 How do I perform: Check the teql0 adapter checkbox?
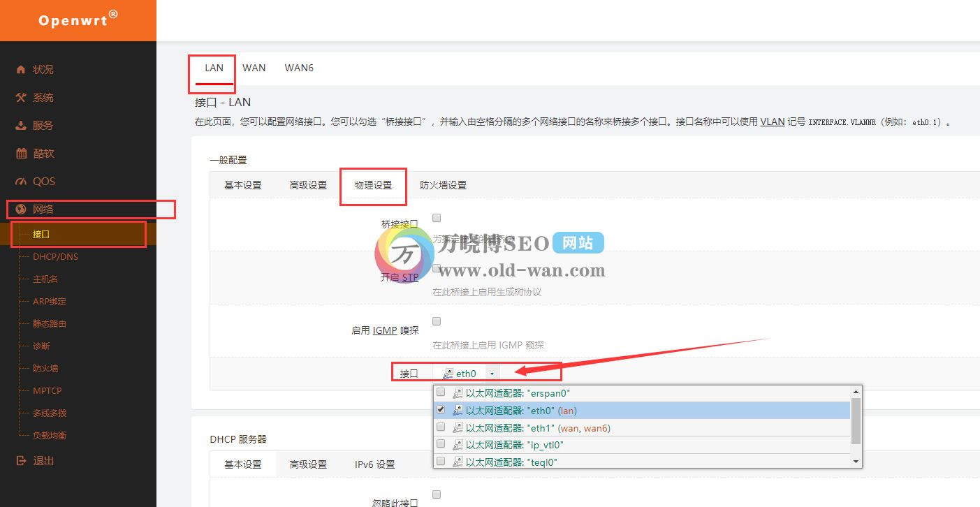click(441, 460)
